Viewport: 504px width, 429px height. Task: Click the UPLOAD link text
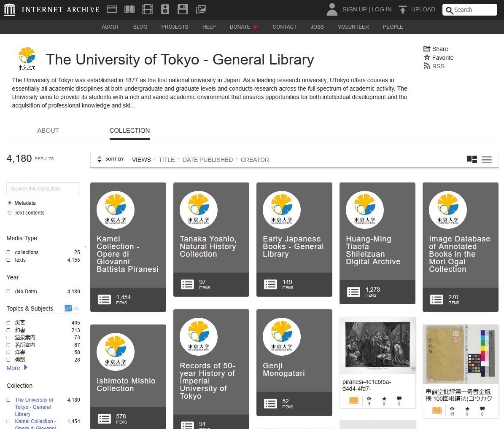click(x=423, y=9)
